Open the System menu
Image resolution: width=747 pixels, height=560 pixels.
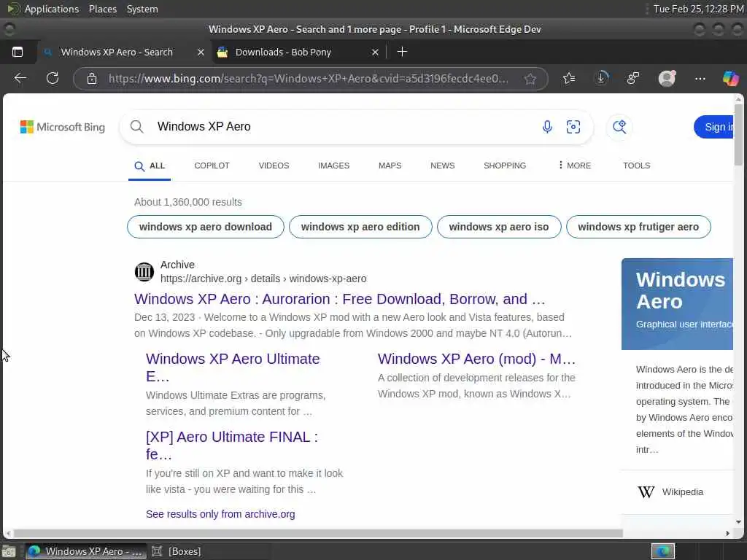click(142, 9)
